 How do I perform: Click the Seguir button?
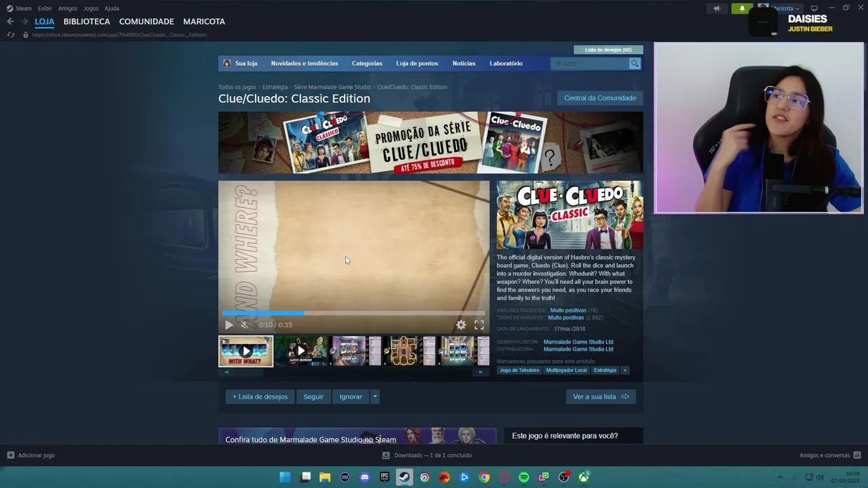pos(313,396)
